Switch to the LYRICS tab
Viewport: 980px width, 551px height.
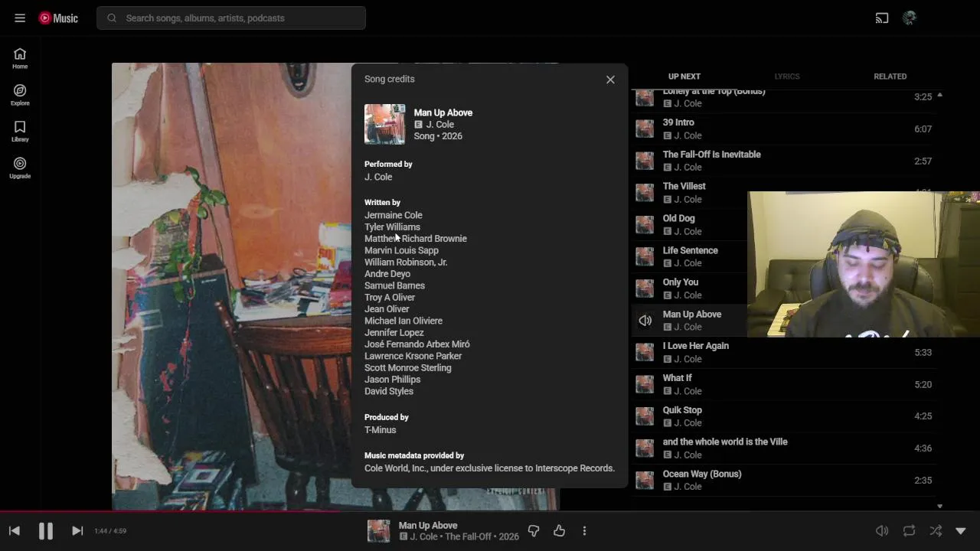click(787, 77)
